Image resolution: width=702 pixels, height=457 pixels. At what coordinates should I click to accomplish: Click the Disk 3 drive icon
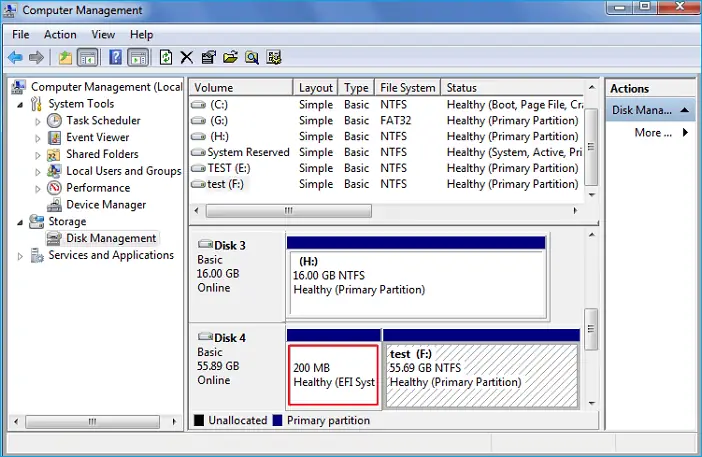coord(205,244)
